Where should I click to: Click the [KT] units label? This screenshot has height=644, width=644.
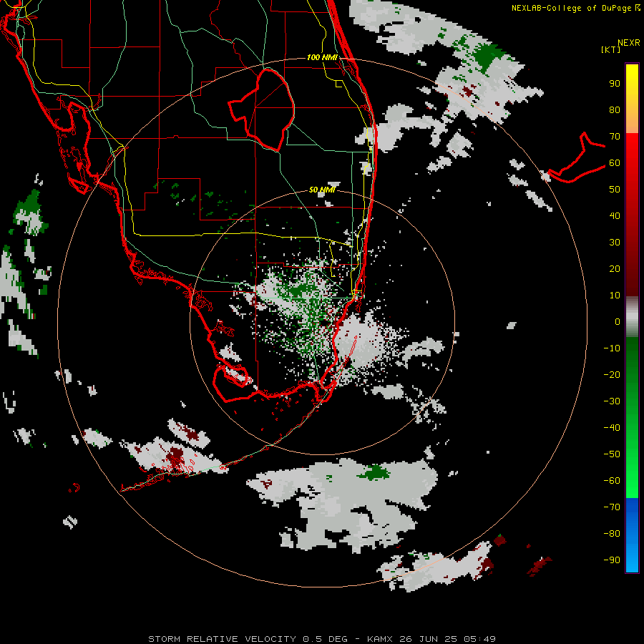pyautogui.click(x=610, y=49)
